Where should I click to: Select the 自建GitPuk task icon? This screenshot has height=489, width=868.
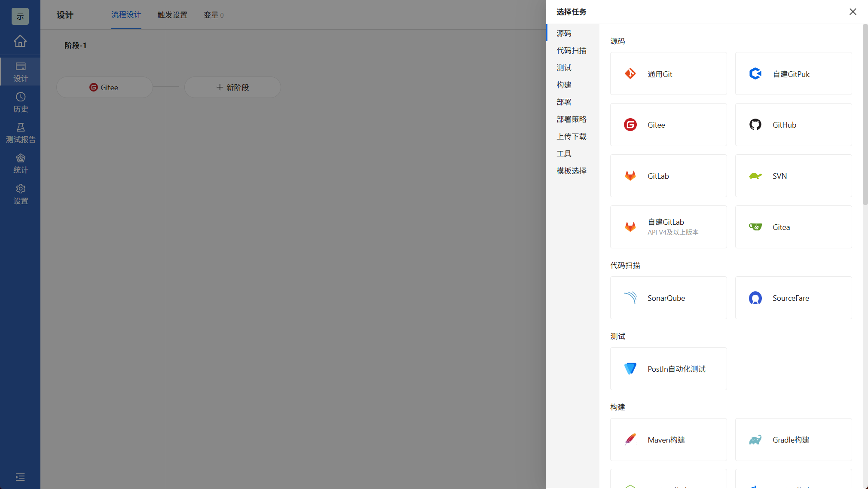point(755,74)
